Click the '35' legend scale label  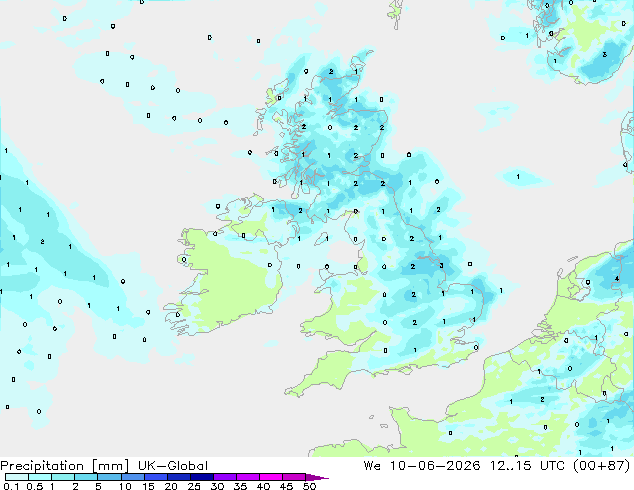[x=240, y=486]
